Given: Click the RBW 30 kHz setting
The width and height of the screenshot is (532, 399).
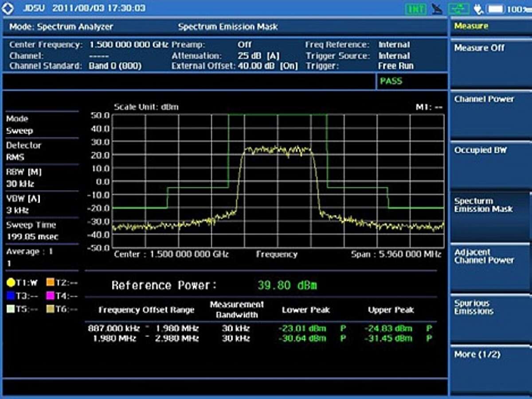Looking at the screenshot, I should coord(42,178).
